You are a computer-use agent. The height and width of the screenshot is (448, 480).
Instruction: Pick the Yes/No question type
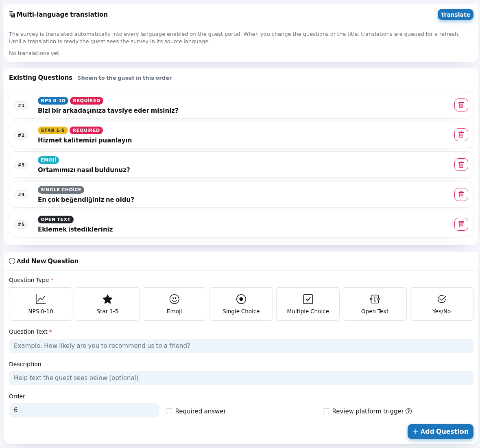coord(441,304)
